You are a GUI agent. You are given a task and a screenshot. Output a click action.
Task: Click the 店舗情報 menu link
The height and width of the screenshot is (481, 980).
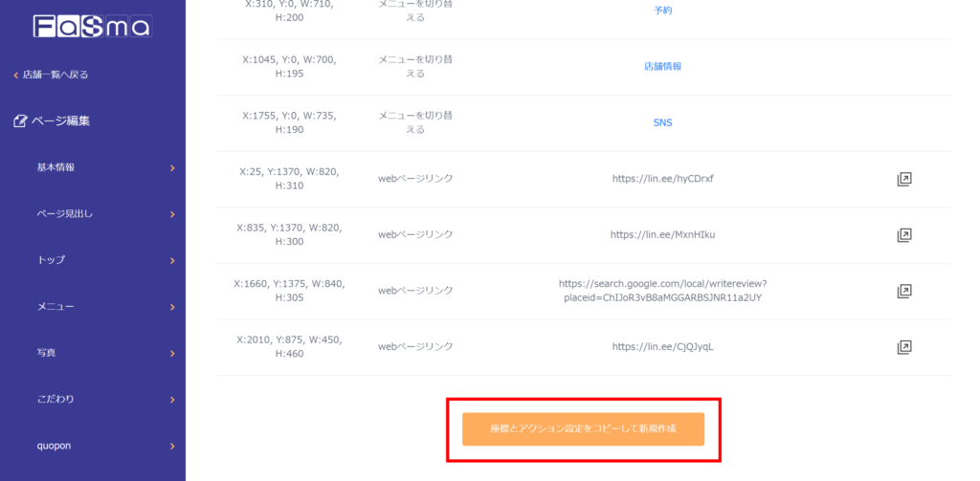662,67
